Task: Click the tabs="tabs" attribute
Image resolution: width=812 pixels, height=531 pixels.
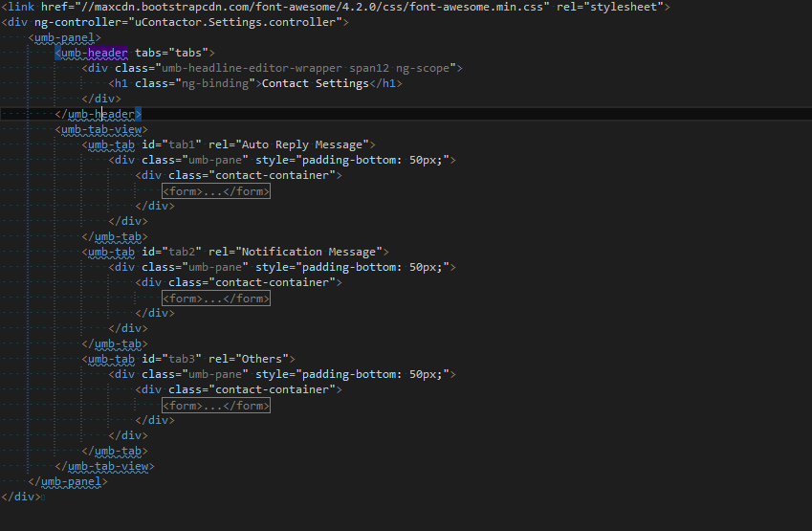Action: point(171,53)
